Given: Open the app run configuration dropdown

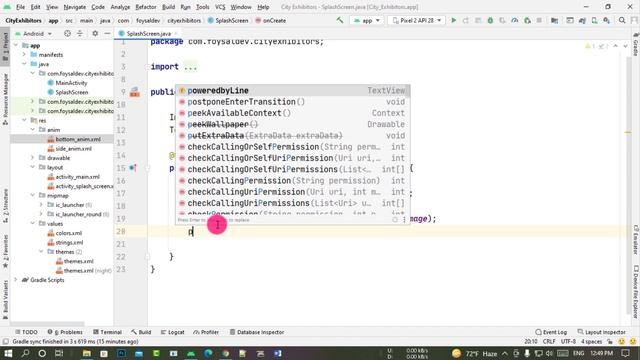Looking at the screenshot, I should point(367,20).
